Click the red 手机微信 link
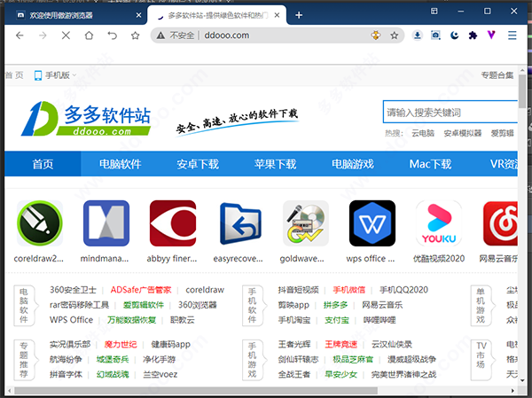532x398 pixels. click(x=348, y=290)
